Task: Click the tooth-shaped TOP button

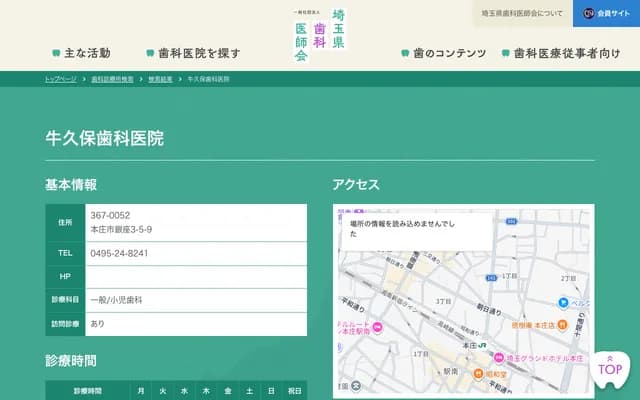Action: pos(610,370)
